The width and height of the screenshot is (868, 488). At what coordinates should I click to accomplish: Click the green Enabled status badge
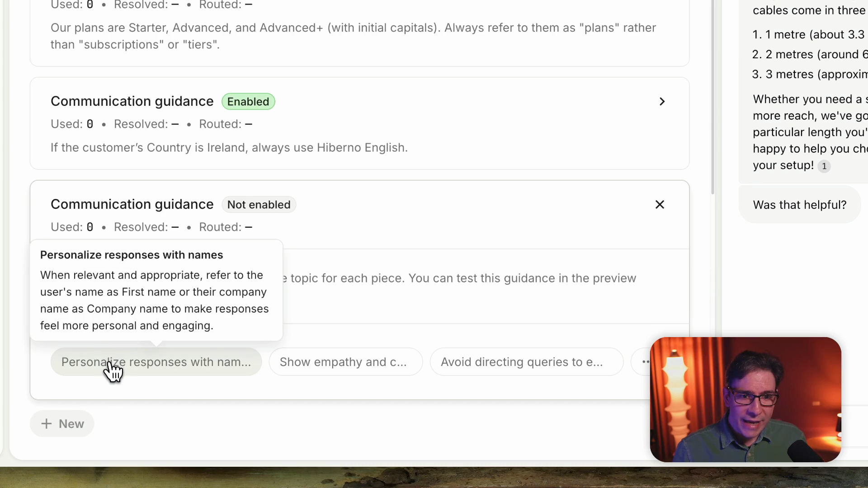248,102
